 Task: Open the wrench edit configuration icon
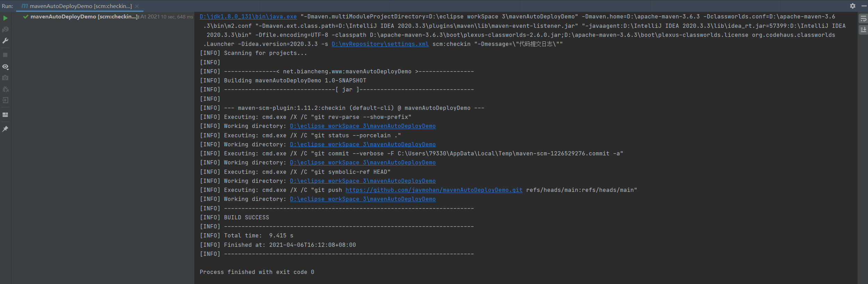(5, 41)
